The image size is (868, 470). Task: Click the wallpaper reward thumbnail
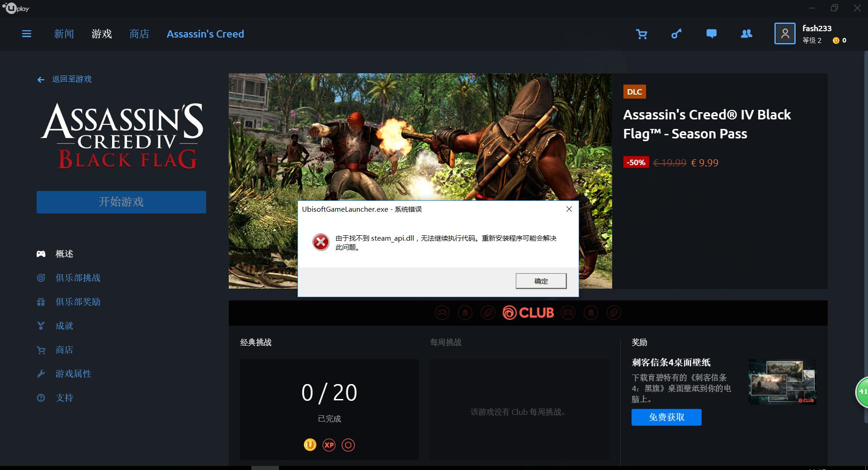[x=783, y=382]
